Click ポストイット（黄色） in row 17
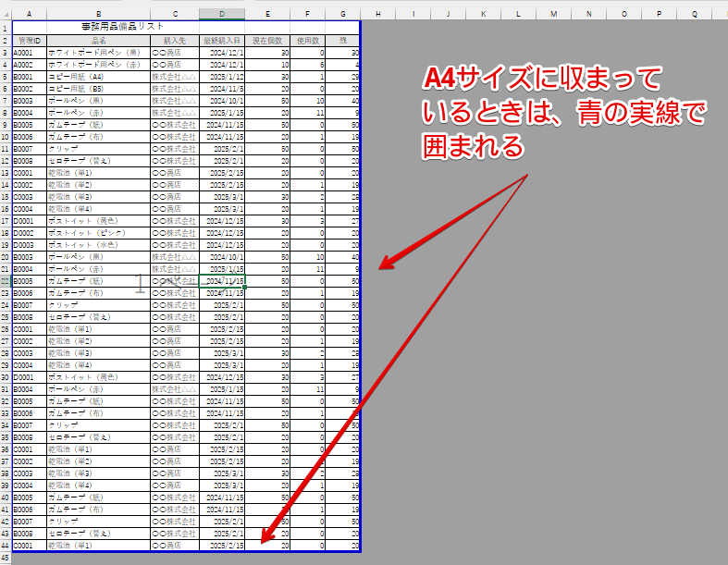 [x=98, y=221]
